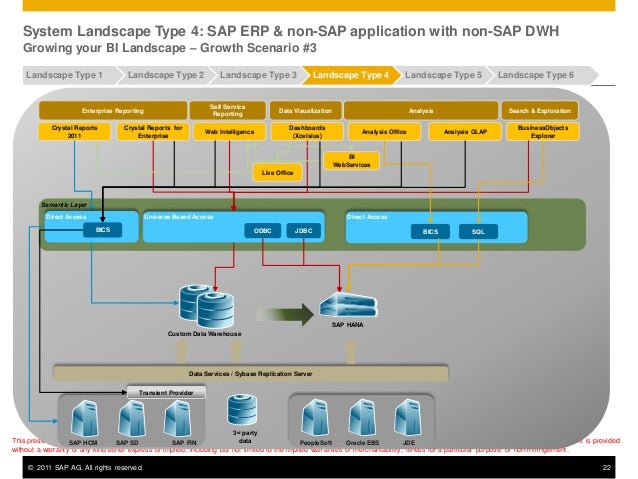Click the SQL connector box
The image size is (638, 479).
pos(478,232)
